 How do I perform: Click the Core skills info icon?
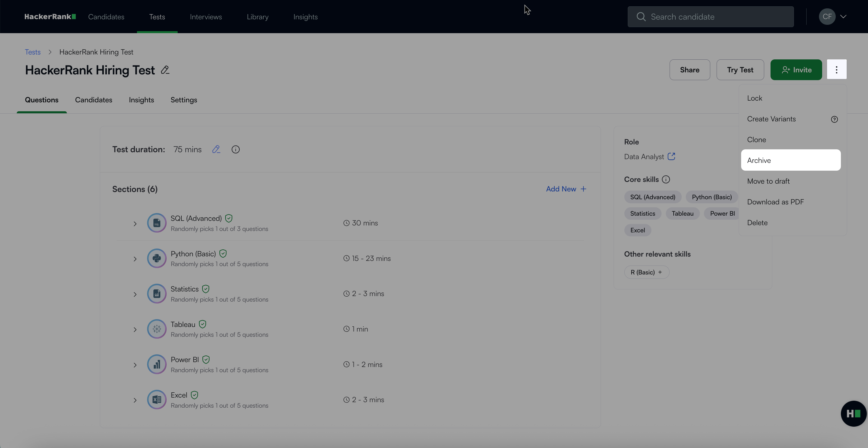click(x=666, y=179)
